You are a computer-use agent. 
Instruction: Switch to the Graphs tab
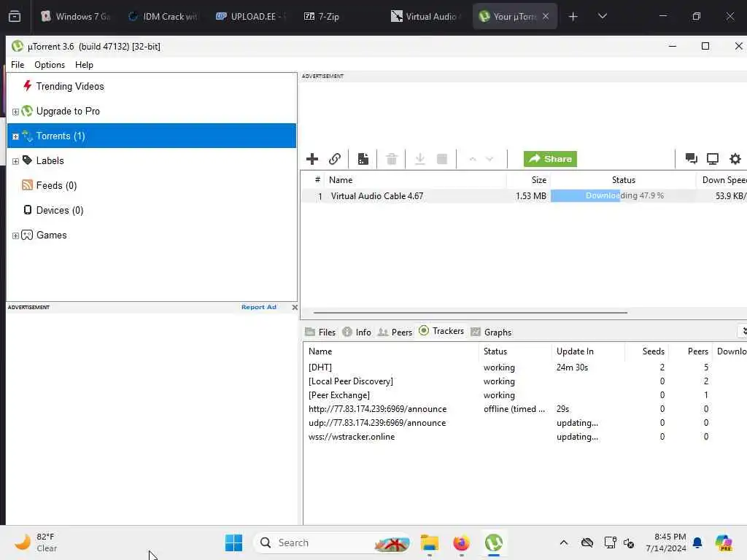coord(491,332)
